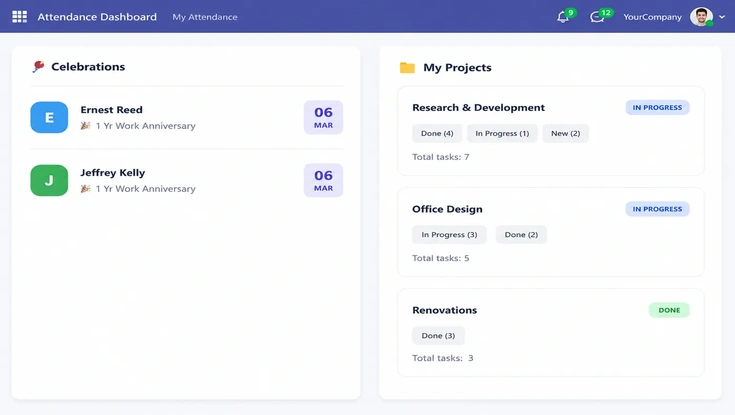This screenshot has width=735, height=415.
Task: Open the My Attendance menu item
Action: 205,17
